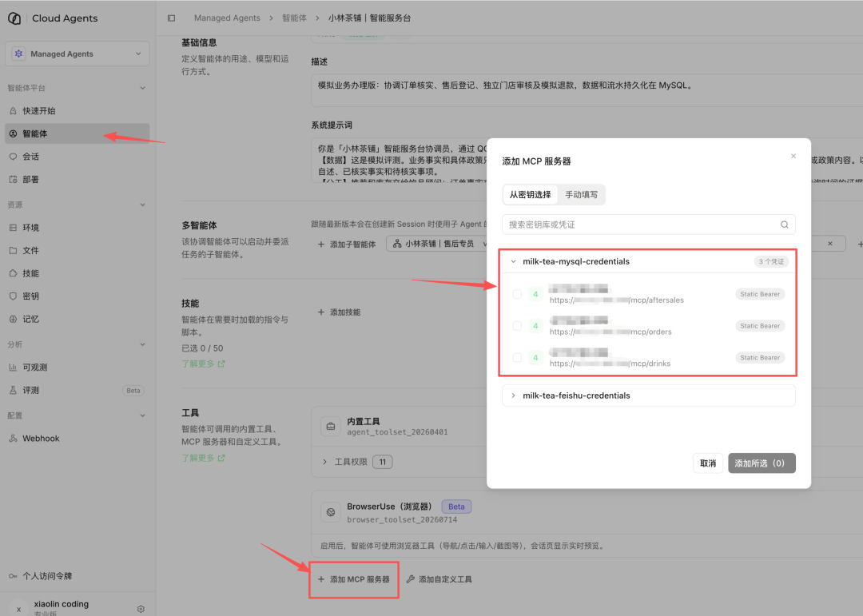Switch to 从密钥选择 tab
The height and width of the screenshot is (616, 863).
(x=530, y=195)
